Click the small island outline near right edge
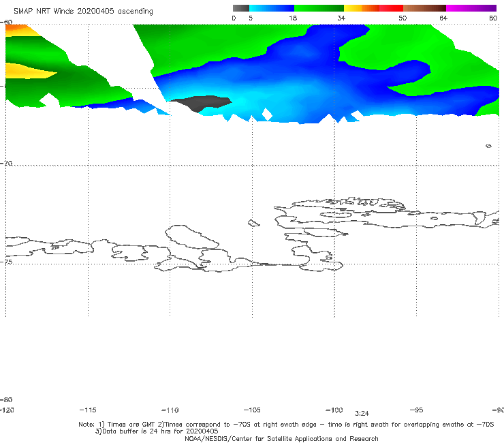Screen dimensions: 504x443 coord(488,146)
